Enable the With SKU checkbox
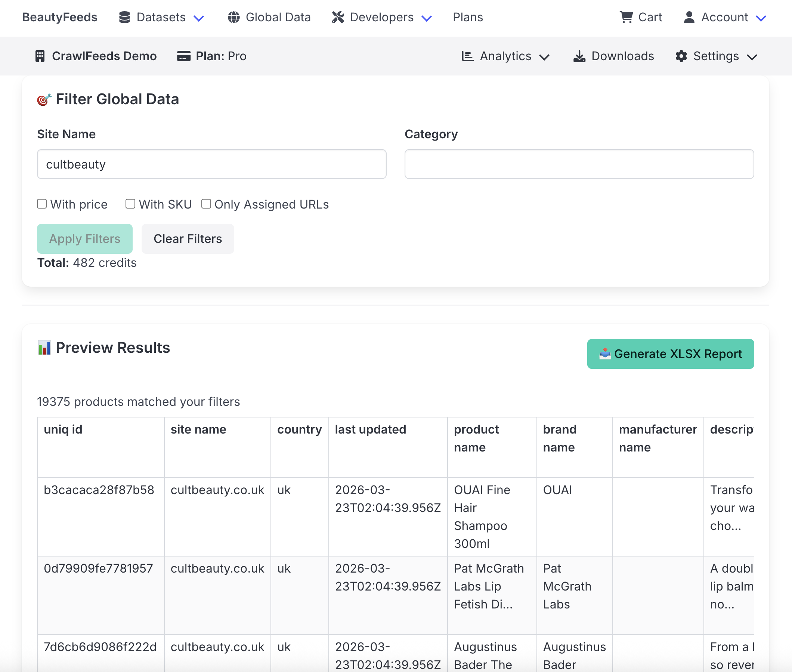 click(130, 204)
